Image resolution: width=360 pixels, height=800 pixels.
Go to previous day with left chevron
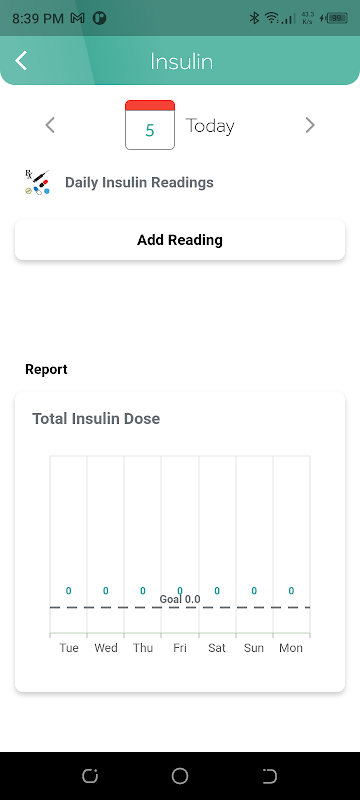tap(50, 125)
